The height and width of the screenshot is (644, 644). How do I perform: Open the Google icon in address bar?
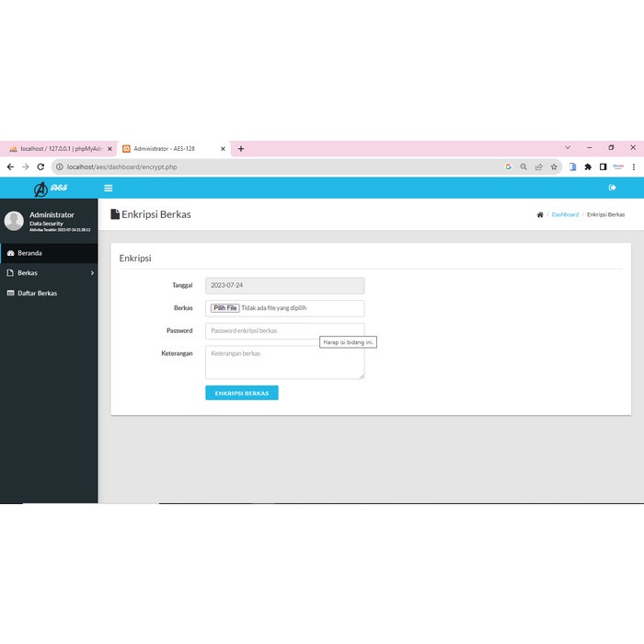(509, 167)
